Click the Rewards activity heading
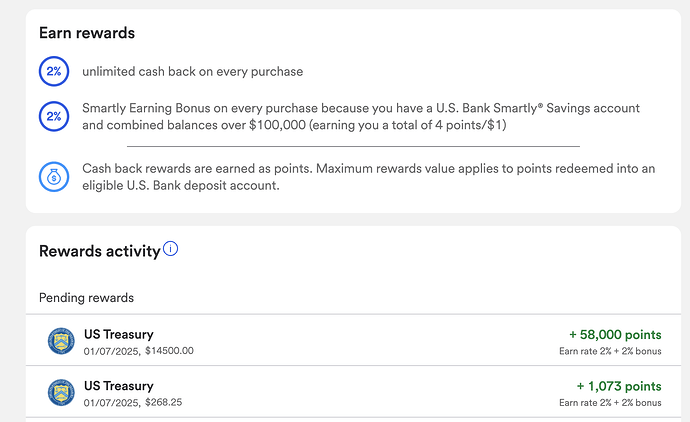Viewport: 690px width, 422px height. 99,251
